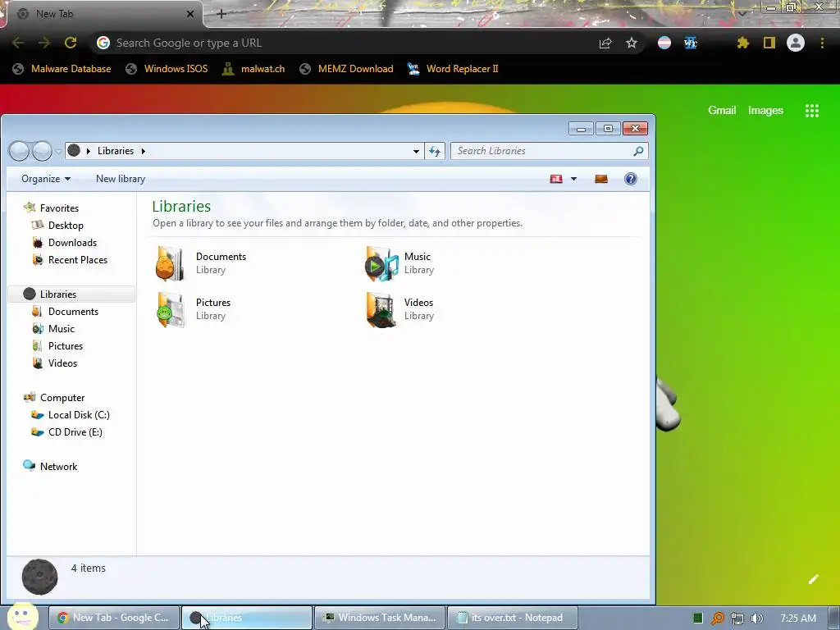Click the orange magnifier tray icon

717,619
